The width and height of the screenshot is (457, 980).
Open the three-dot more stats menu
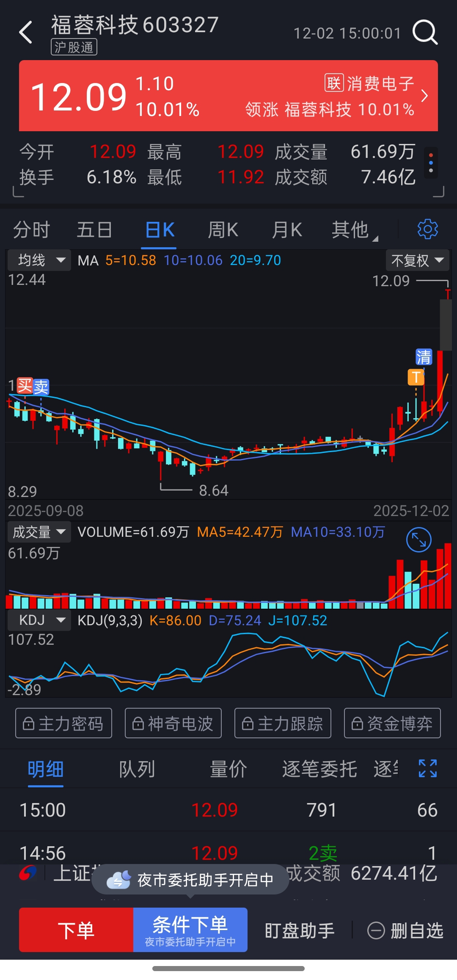point(431,163)
